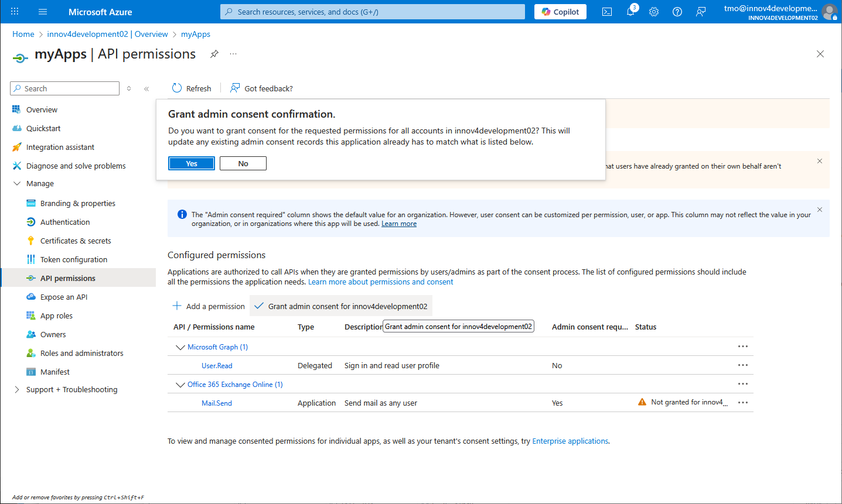Click No to cancel consent
Viewport: 842px width, 504px height.
pyautogui.click(x=243, y=163)
